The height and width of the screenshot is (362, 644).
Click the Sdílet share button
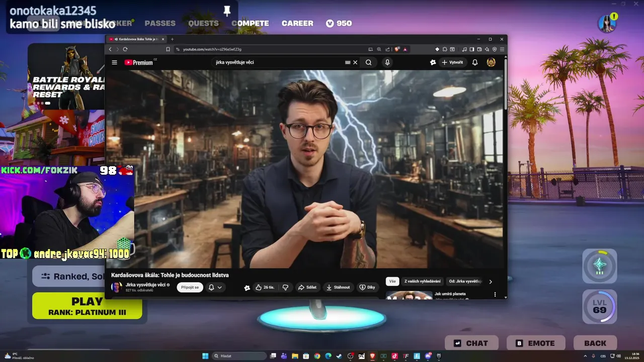click(x=307, y=287)
